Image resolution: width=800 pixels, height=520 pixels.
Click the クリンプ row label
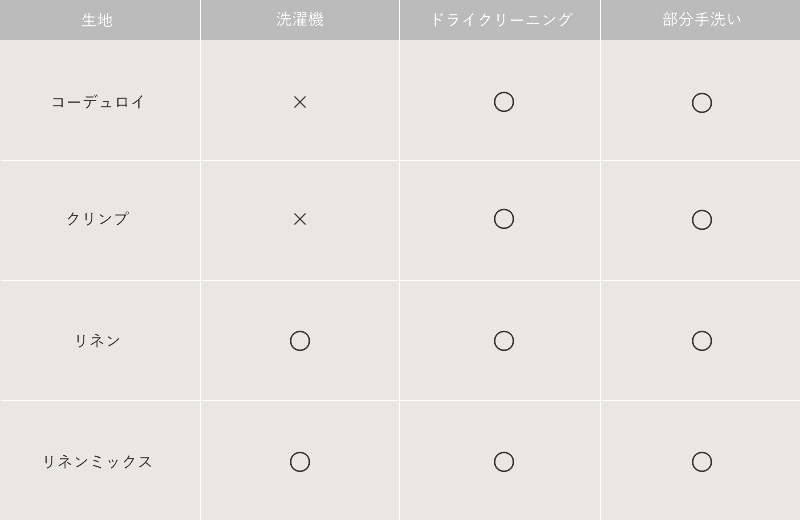pyautogui.click(x=97, y=219)
